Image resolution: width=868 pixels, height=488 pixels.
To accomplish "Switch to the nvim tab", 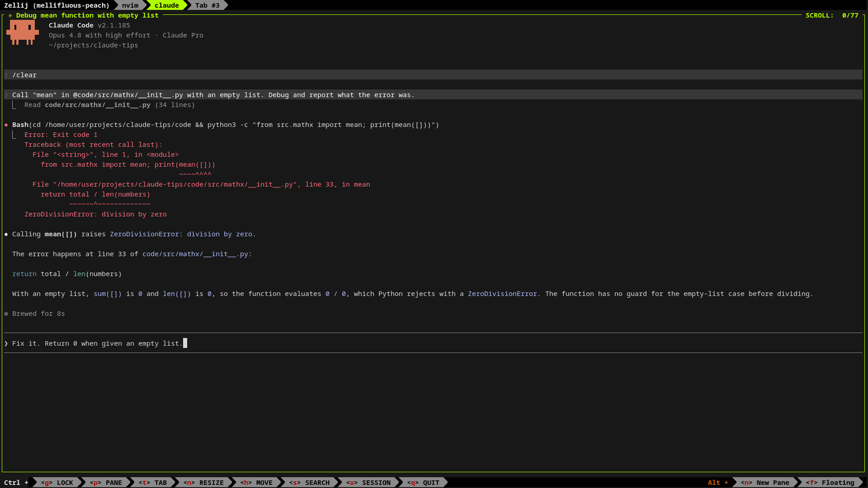I will tap(130, 5).
